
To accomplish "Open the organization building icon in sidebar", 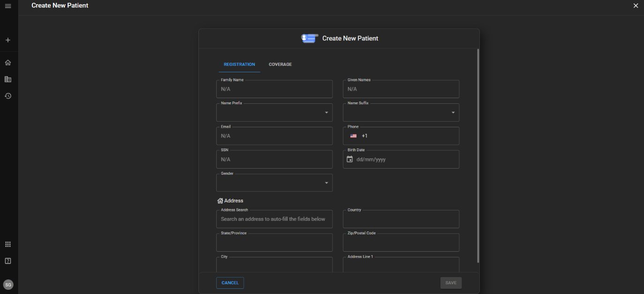I will [x=8, y=79].
